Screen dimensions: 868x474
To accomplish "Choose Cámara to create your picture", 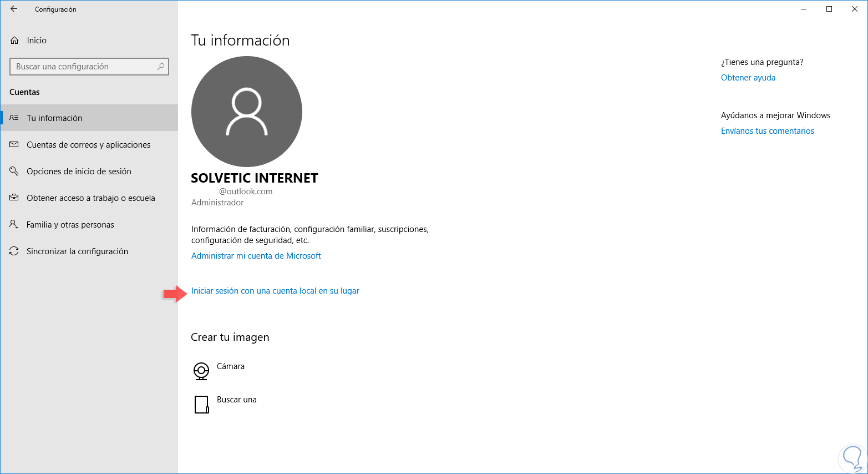I will 231,366.
